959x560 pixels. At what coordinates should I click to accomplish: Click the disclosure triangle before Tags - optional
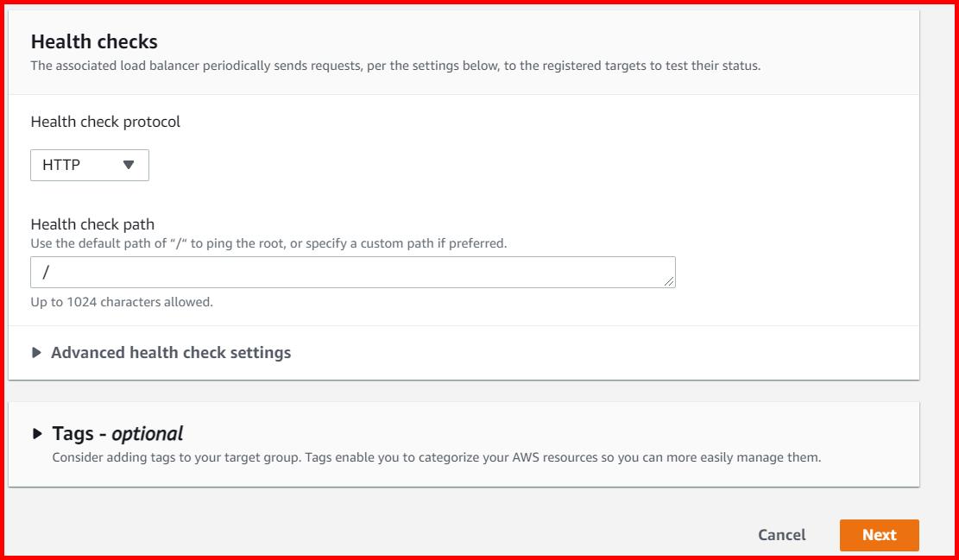pos(38,434)
